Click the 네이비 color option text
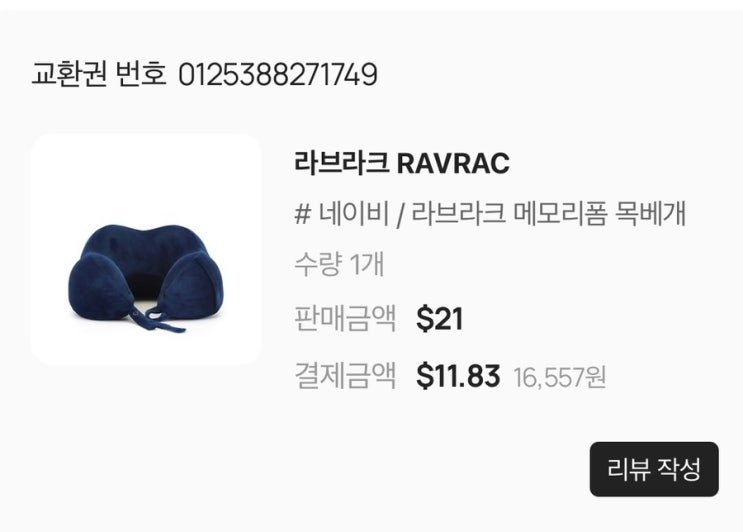The height and width of the screenshot is (532, 743). click(x=353, y=214)
